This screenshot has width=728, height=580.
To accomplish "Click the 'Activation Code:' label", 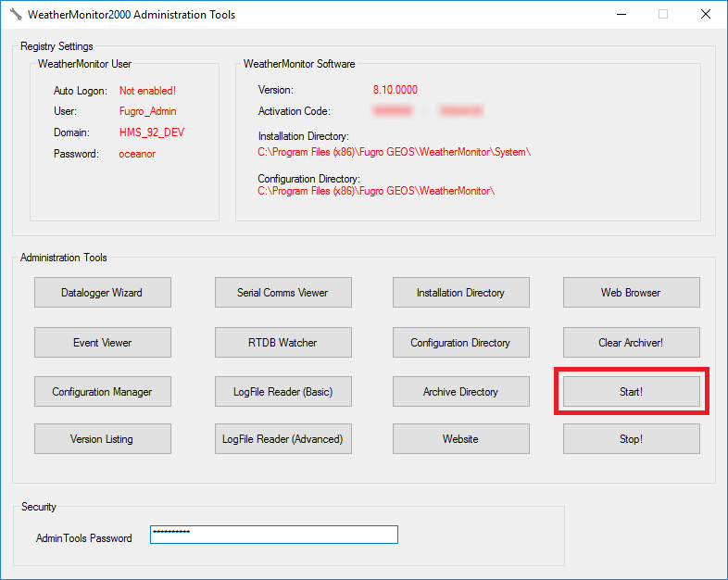I will pyautogui.click(x=295, y=111).
